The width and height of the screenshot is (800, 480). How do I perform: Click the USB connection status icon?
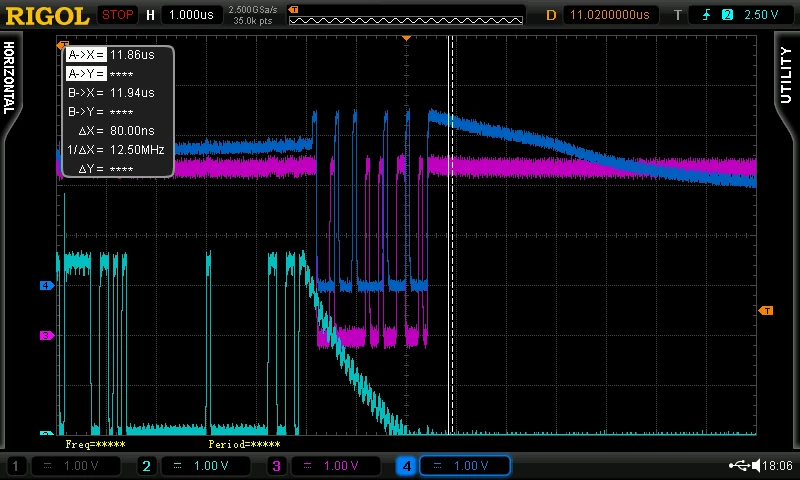[739, 465]
